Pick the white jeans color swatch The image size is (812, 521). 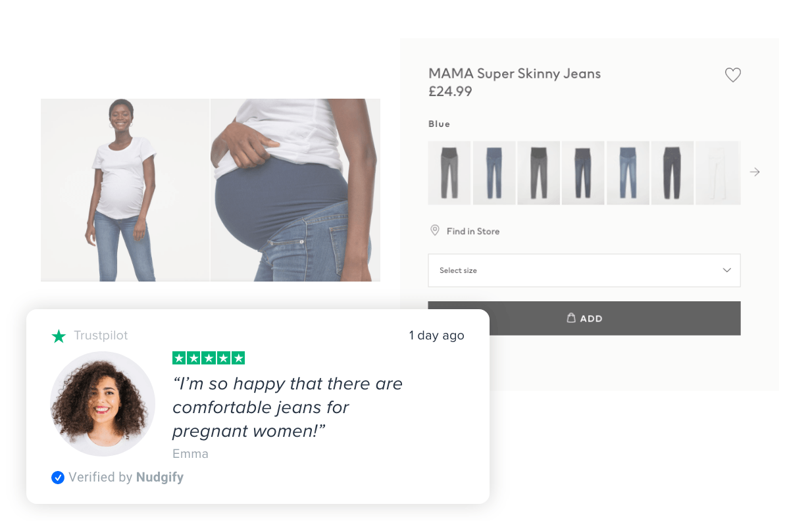pos(718,173)
